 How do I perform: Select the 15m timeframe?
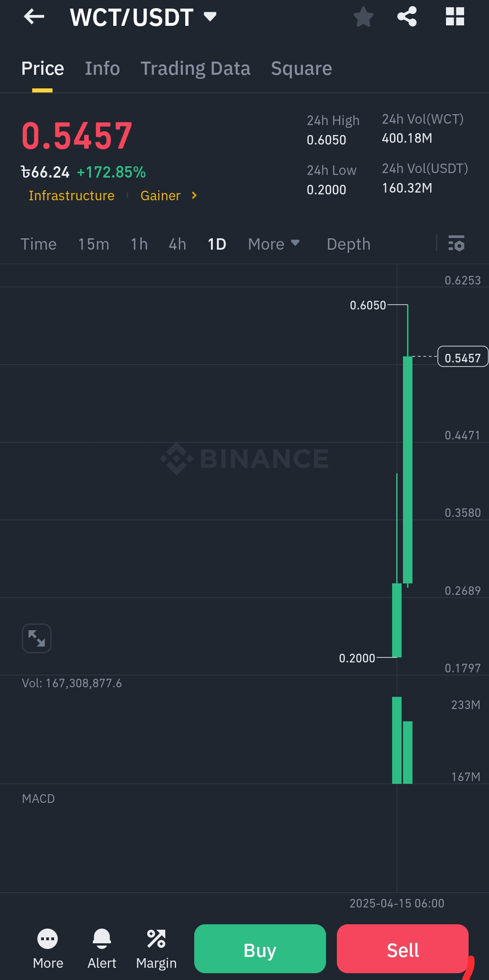(94, 244)
